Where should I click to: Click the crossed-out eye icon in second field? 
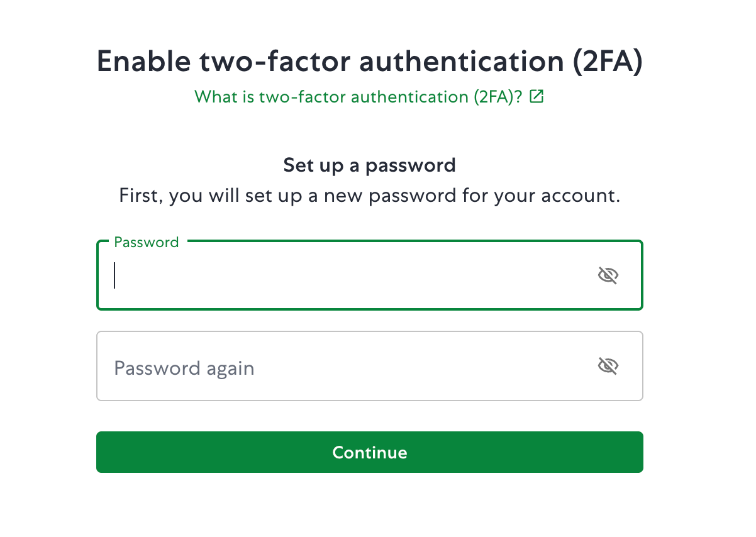(x=608, y=366)
